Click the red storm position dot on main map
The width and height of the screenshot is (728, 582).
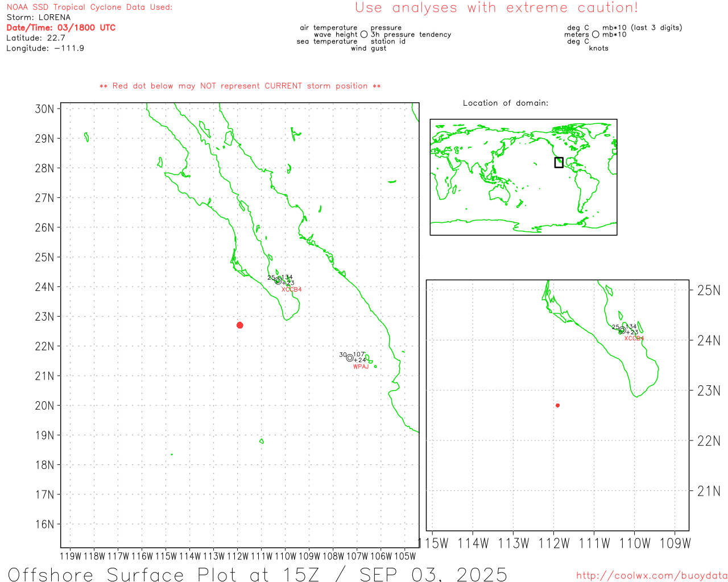tap(239, 325)
